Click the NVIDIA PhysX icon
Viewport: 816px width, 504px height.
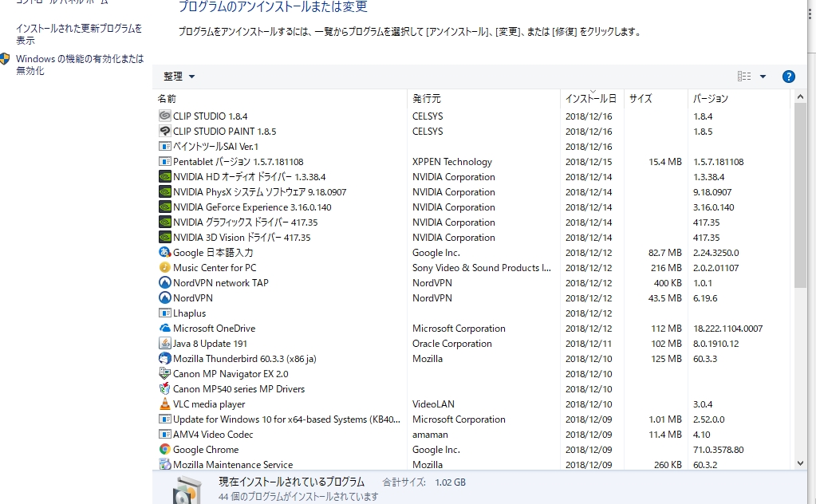[164, 191]
